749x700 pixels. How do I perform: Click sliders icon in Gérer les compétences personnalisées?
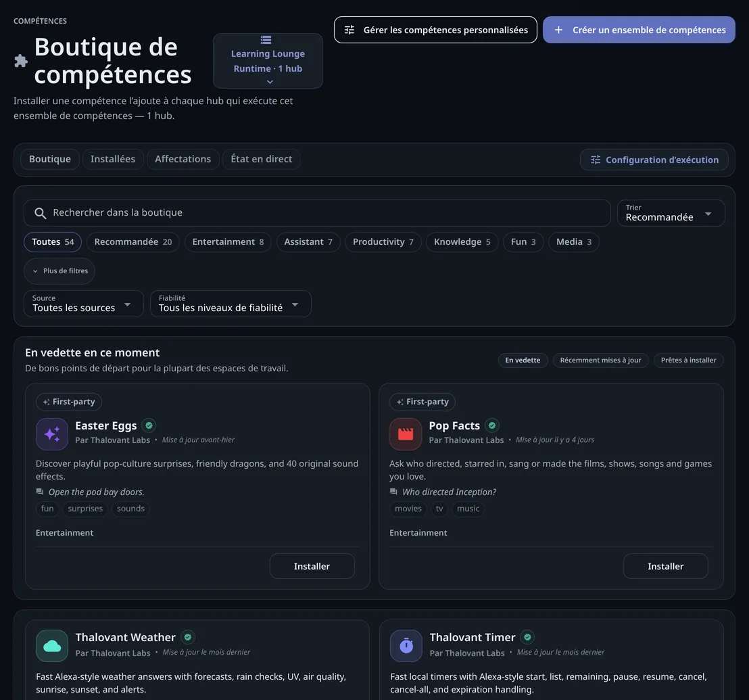pyautogui.click(x=349, y=30)
